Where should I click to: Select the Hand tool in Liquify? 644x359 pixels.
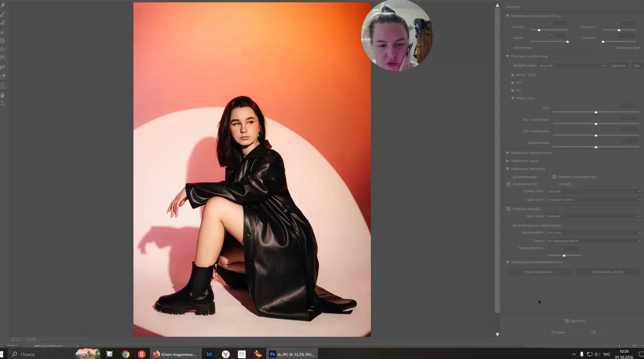click(x=3, y=94)
